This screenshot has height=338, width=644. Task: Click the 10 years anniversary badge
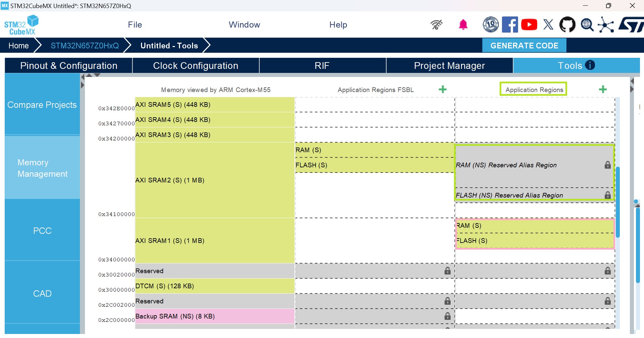point(491,25)
